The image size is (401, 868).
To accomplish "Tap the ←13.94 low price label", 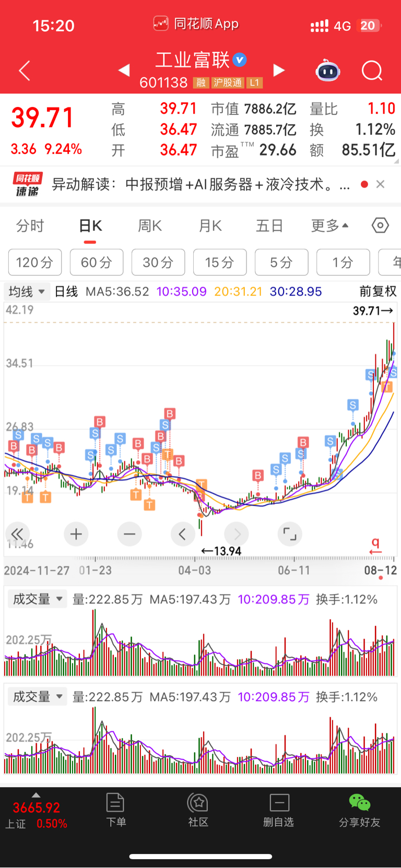I will pyautogui.click(x=221, y=551).
